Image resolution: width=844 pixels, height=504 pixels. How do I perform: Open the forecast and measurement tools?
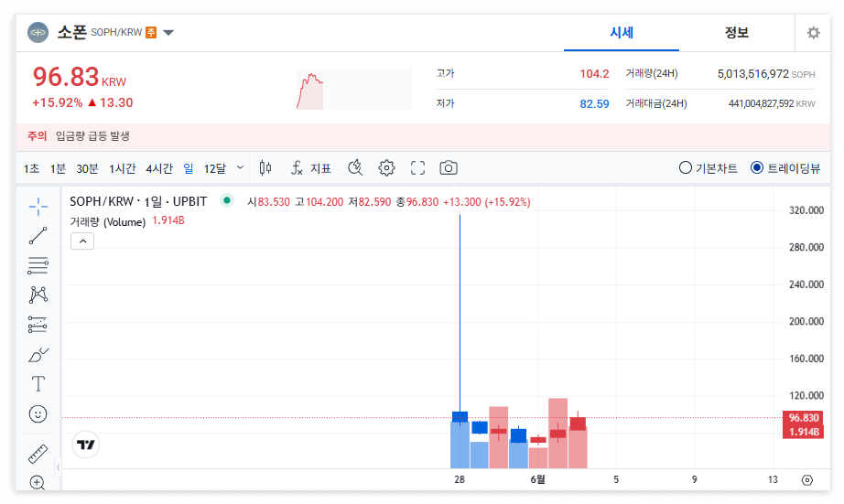coord(38,325)
